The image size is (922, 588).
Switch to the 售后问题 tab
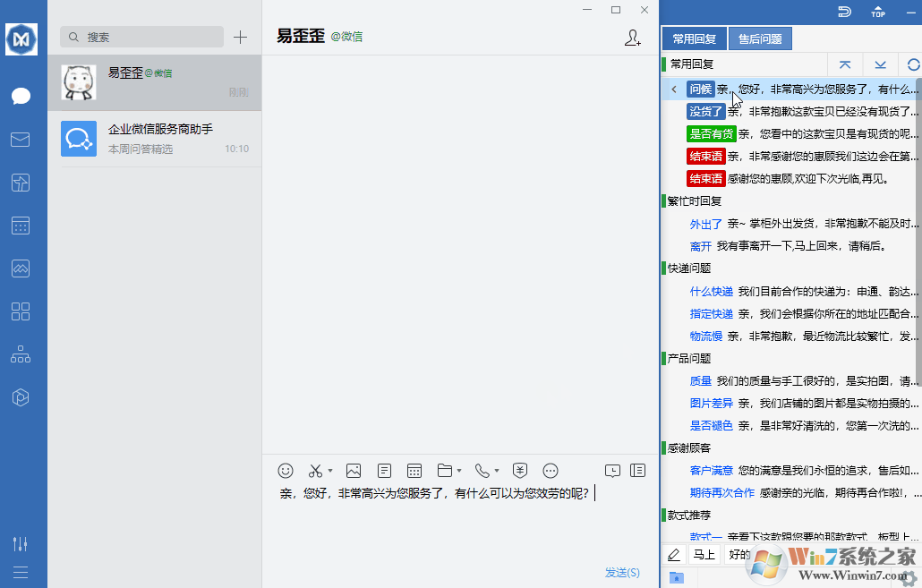[x=760, y=38]
